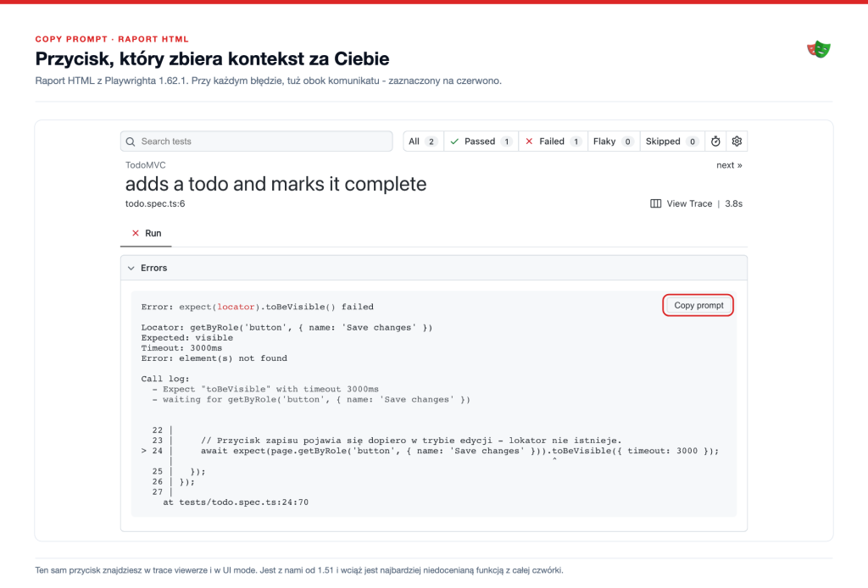Filter by Skipped tests
This screenshot has height=588, width=868.
click(672, 141)
